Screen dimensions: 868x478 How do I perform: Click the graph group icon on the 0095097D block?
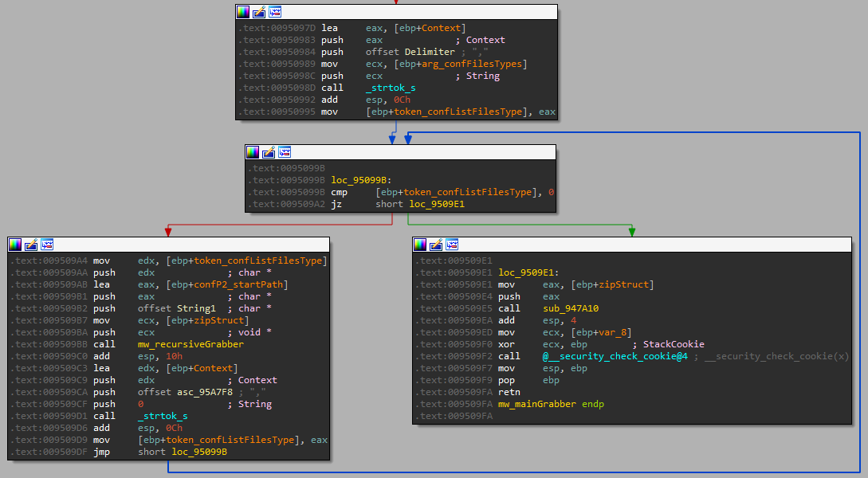click(274, 12)
